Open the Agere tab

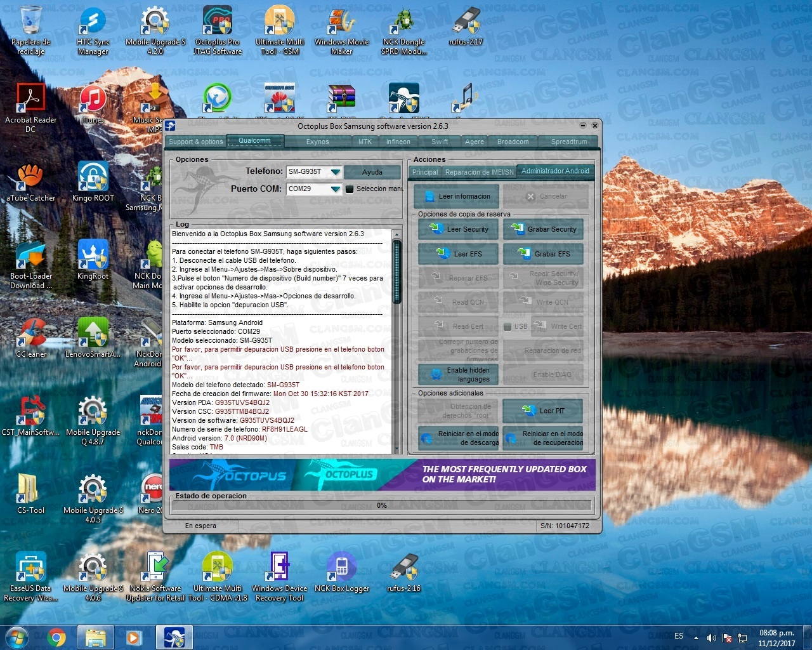(475, 142)
